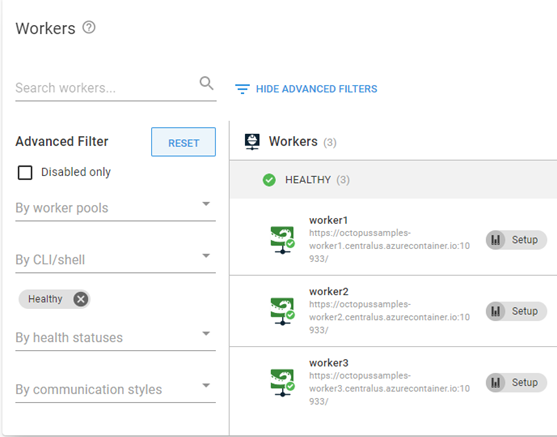Screen dimensions: 557x437
Task: Open the By health statuses dropdown
Action: click(115, 338)
